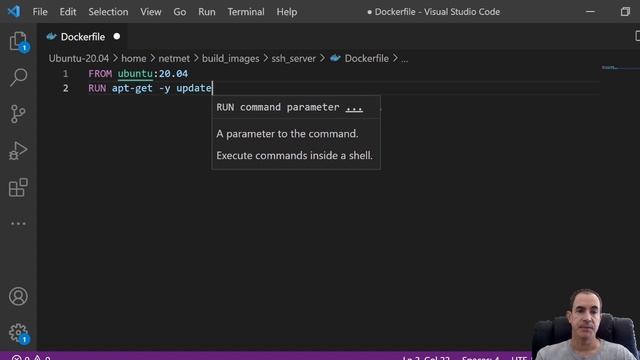Click the editor minimap
The width and height of the screenshot is (640, 360).
point(620,68)
